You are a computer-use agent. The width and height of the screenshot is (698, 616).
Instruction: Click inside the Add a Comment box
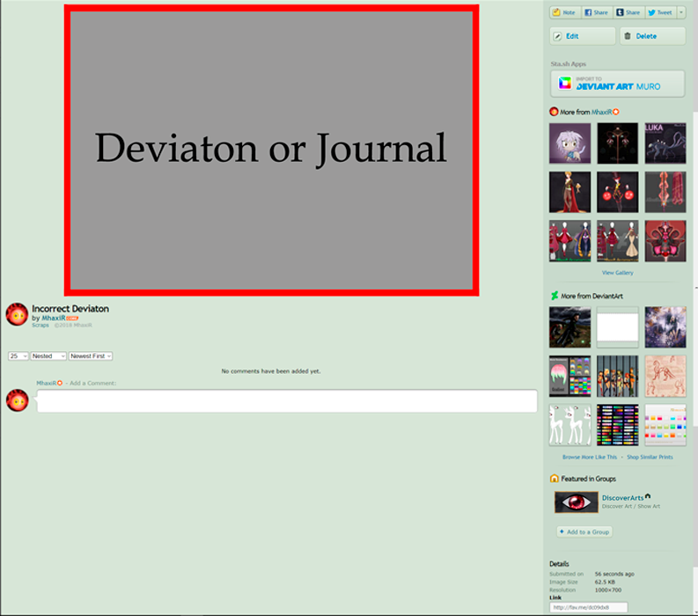click(x=287, y=401)
